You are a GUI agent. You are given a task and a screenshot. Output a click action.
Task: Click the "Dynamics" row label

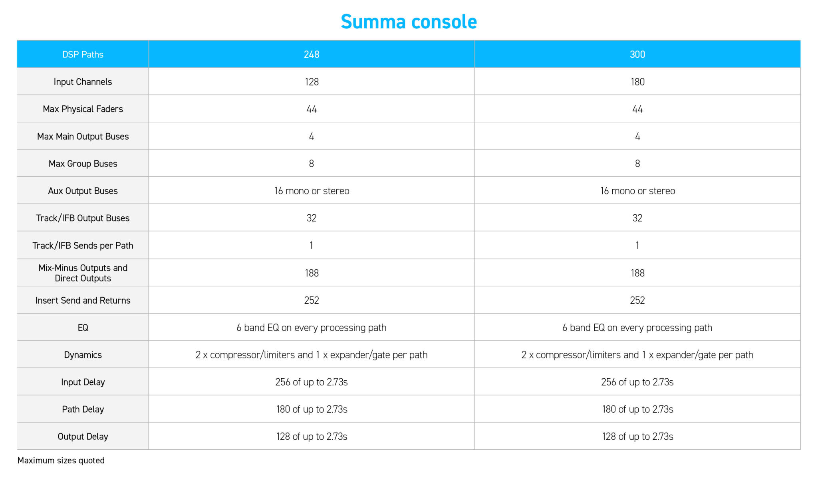pos(83,355)
